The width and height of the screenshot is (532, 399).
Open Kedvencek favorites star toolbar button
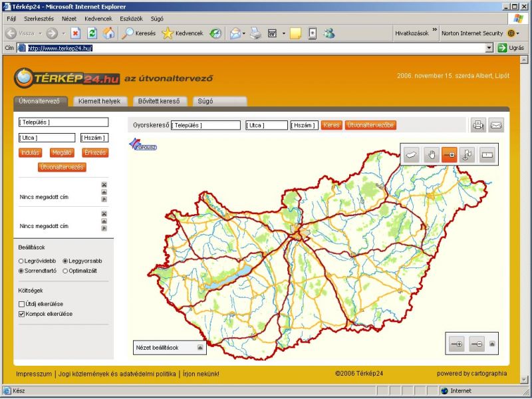182,33
